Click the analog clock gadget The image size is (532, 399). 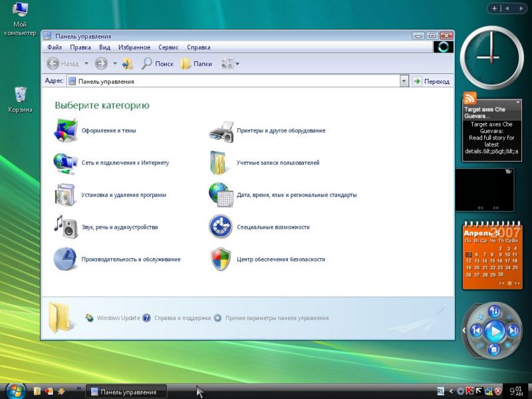click(x=491, y=58)
